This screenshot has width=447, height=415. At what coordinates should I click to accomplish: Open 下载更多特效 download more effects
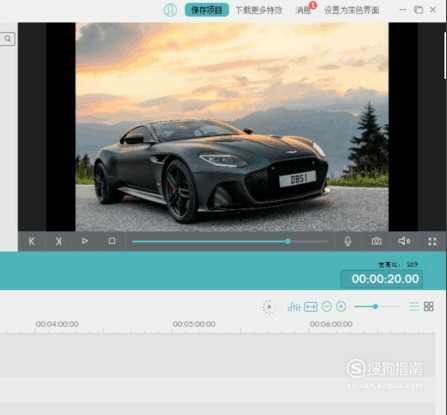tap(259, 10)
